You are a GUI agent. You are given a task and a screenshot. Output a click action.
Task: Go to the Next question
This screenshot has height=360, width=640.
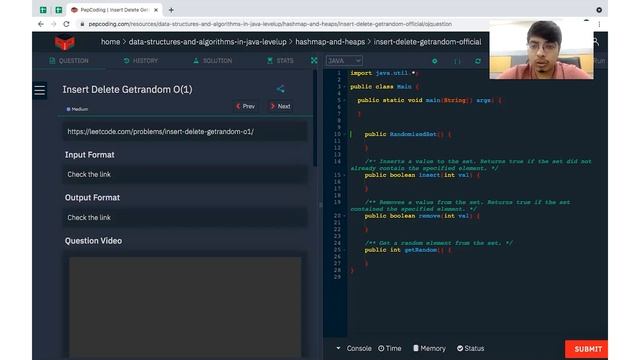pyautogui.click(x=280, y=106)
